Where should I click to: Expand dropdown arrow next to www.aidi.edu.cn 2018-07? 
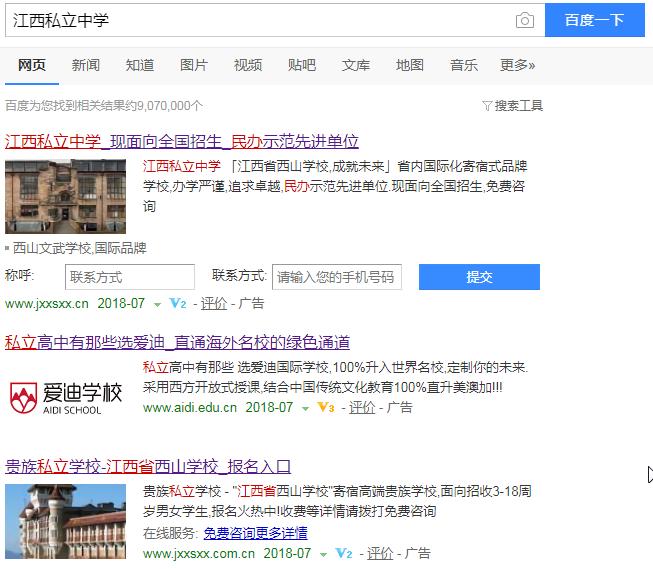coord(305,408)
